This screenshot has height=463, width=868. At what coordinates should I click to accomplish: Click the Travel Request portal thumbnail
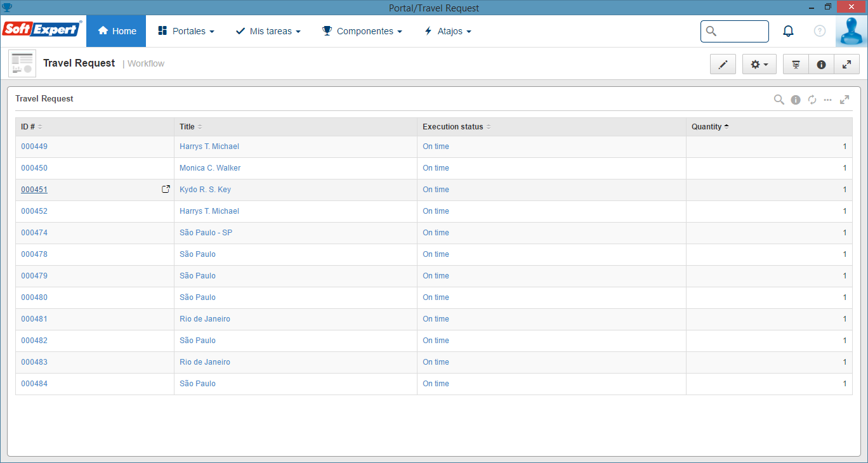[x=22, y=63]
